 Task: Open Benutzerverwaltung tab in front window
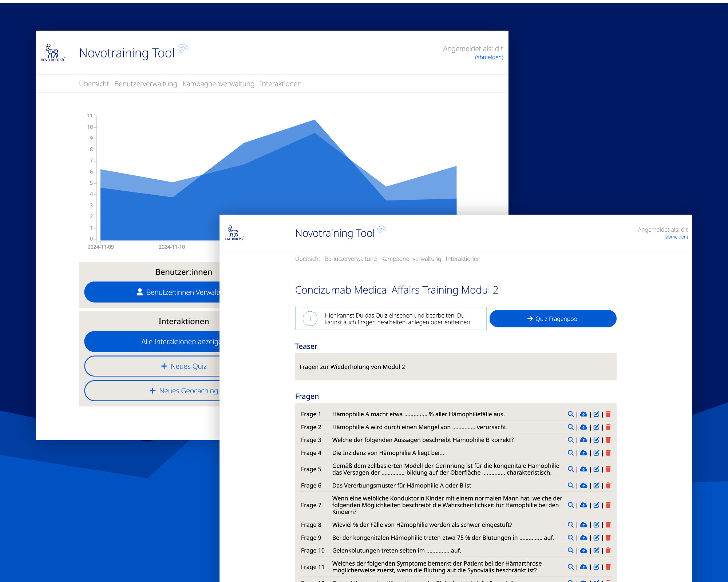[351, 259]
